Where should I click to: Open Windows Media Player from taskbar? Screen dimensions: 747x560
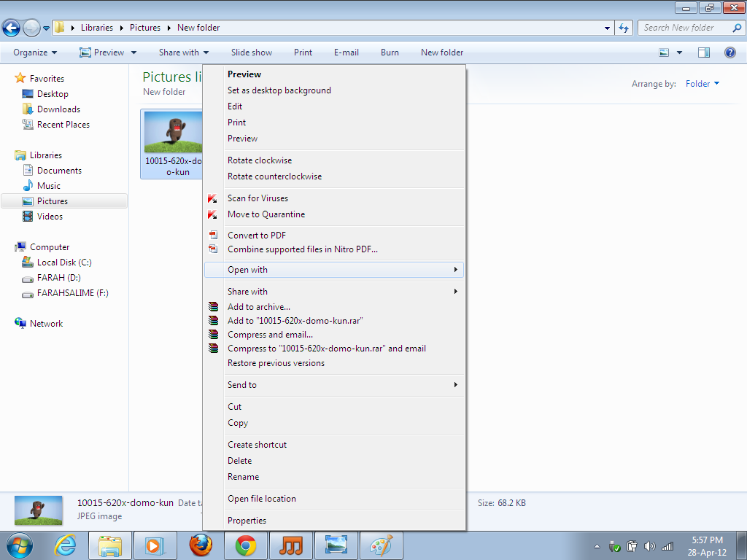pos(155,545)
